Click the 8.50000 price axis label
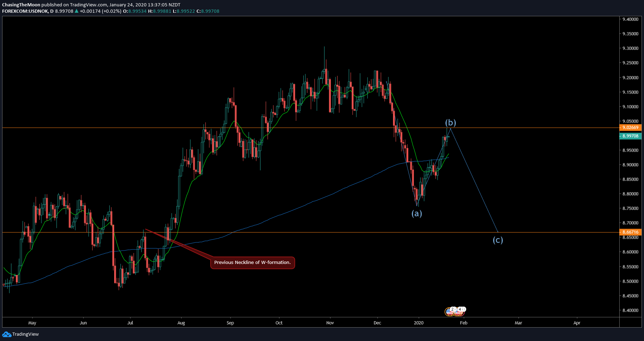This screenshot has width=644, height=341. pos(630,281)
